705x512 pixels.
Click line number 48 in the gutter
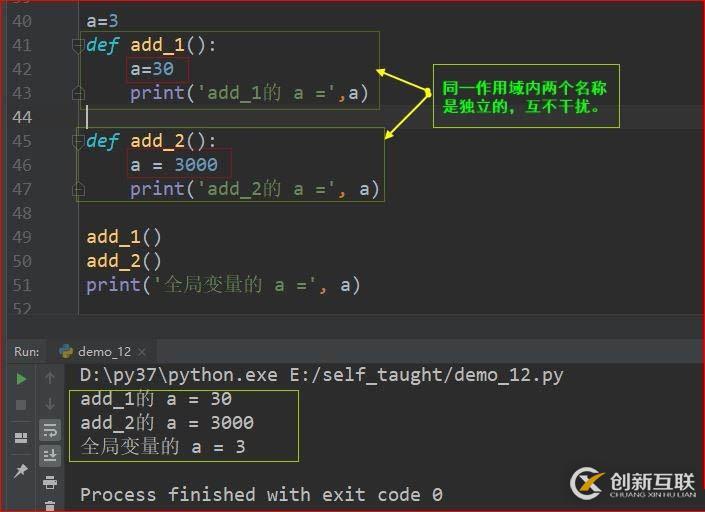point(22,214)
